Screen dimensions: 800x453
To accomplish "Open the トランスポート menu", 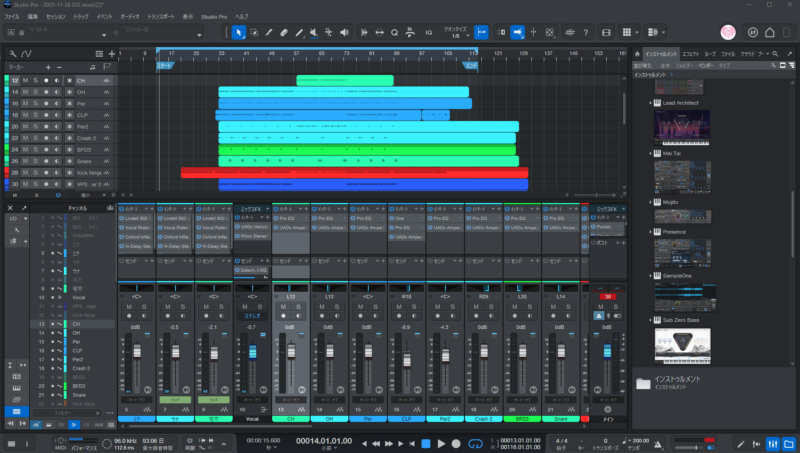I will tap(159, 17).
